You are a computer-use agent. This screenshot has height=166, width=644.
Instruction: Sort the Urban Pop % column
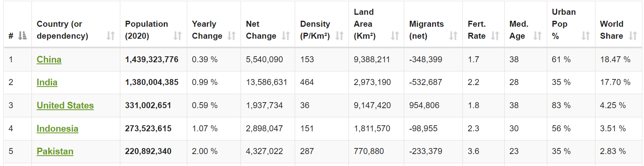[x=585, y=36]
